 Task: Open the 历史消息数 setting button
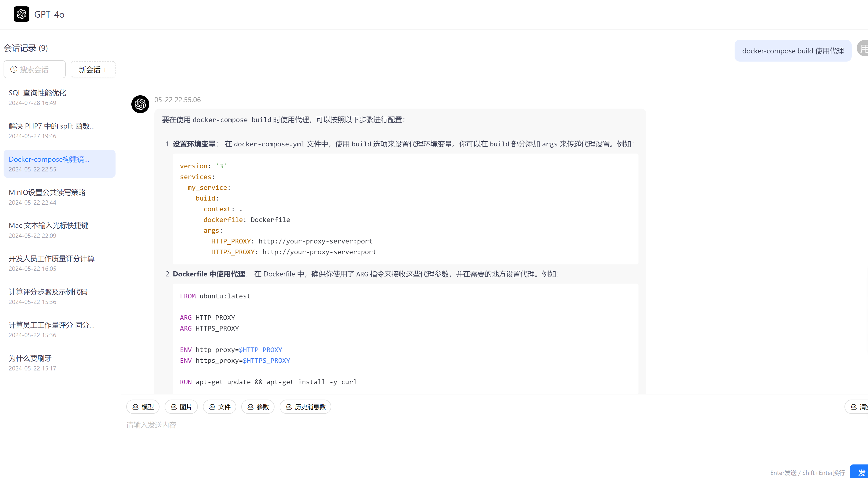click(x=305, y=406)
